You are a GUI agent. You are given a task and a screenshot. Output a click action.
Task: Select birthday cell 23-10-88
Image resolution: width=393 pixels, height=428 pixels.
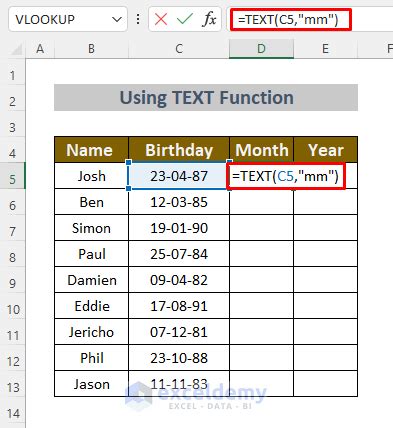tap(179, 358)
